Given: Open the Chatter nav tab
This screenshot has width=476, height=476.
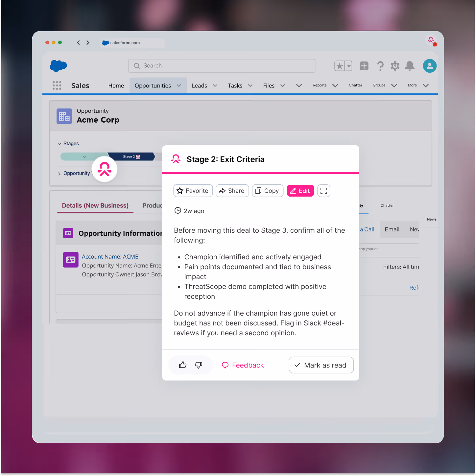Looking at the screenshot, I should pos(355,85).
